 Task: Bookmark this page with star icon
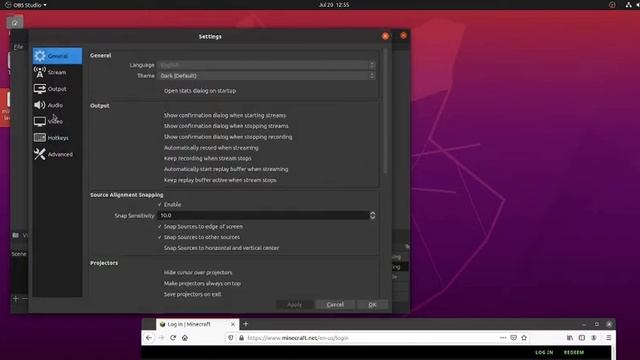click(524, 338)
